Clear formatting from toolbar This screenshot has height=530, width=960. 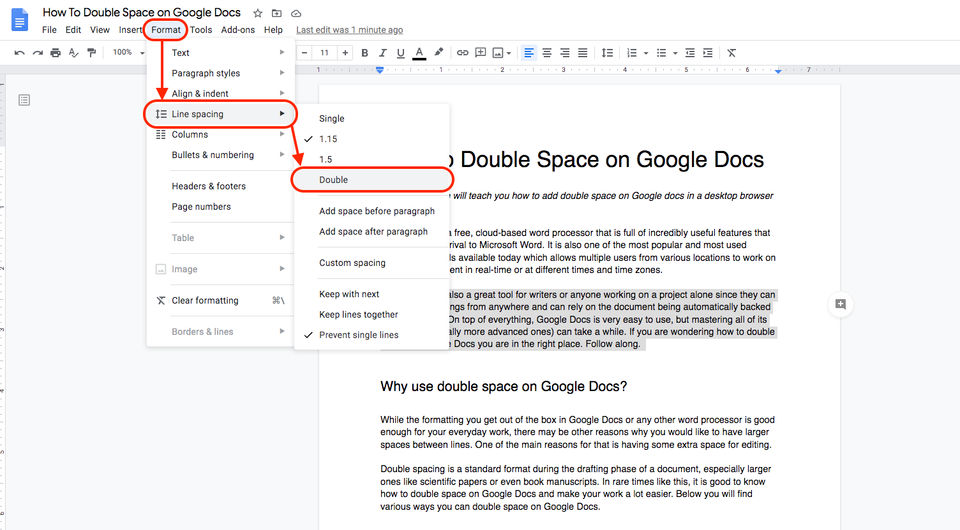point(732,53)
